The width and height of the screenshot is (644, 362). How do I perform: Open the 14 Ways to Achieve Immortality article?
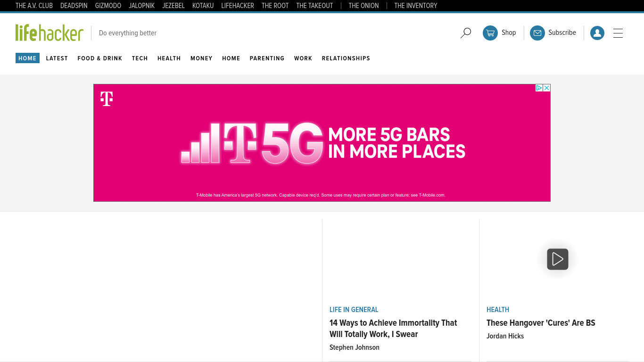click(393, 329)
